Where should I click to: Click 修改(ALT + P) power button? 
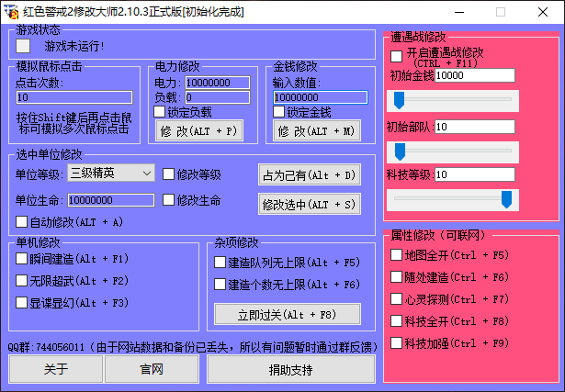(199, 130)
